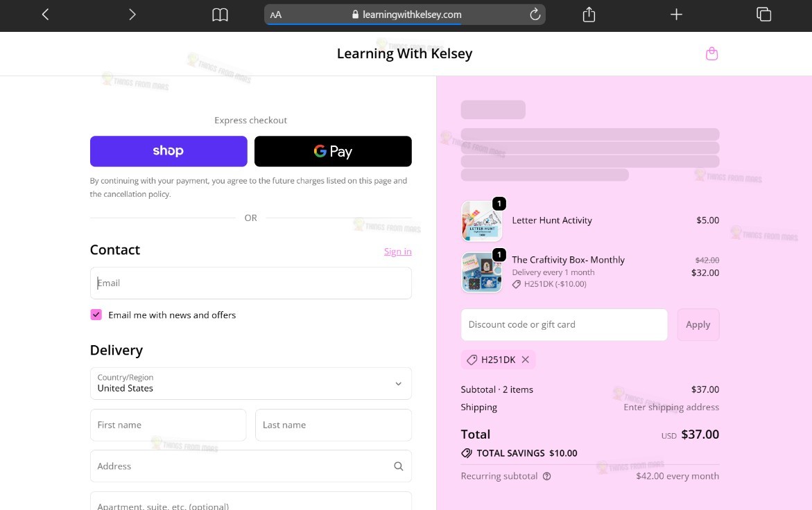Open Recurring subtotal help question icon
Viewport: 812px width, 510px height.
[x=547, y=476]
